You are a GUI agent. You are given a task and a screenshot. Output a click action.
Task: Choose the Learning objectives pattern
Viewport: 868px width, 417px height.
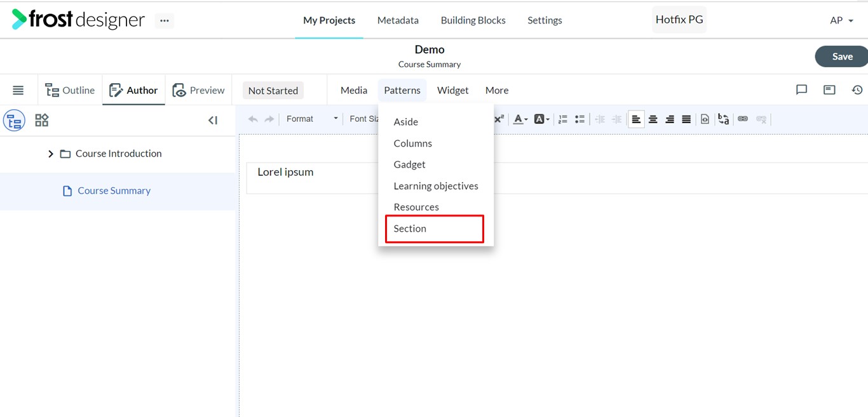(436, 186)
